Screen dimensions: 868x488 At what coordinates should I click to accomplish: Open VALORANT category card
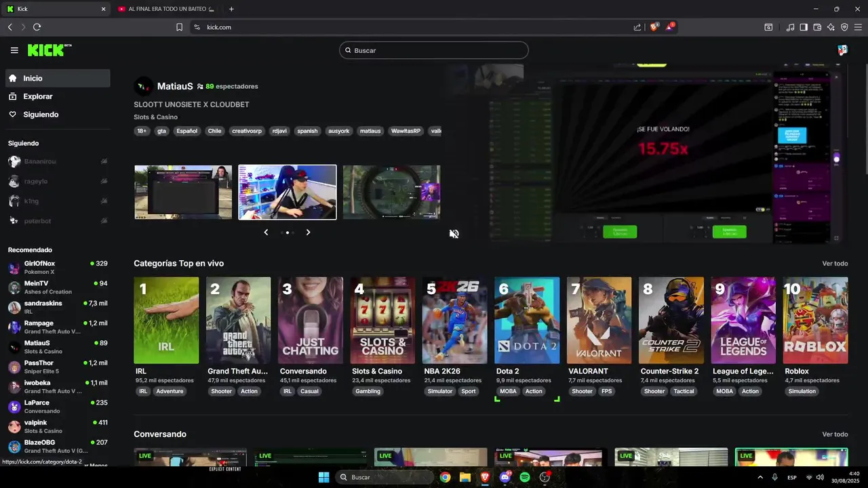[599, 320]
